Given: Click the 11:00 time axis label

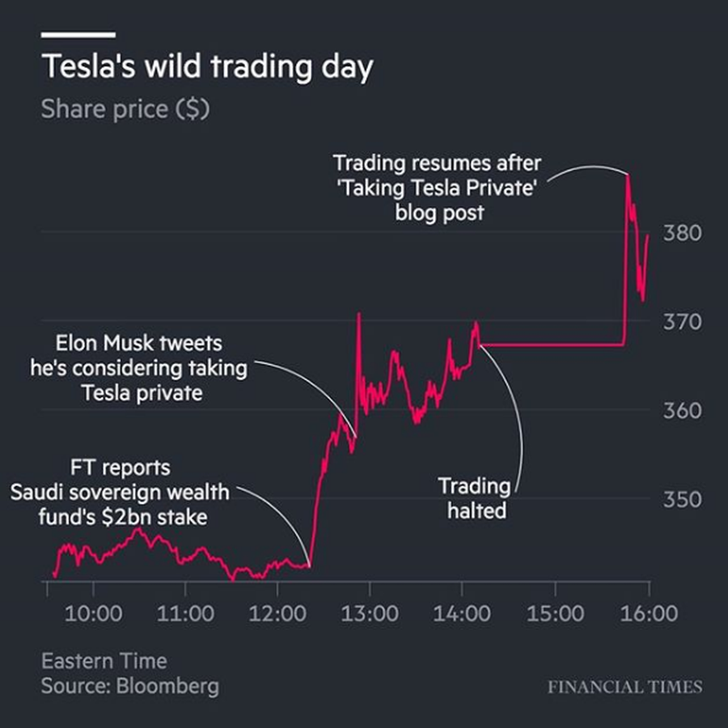Looking at the screenshot, I should click(x=185, y=613).
